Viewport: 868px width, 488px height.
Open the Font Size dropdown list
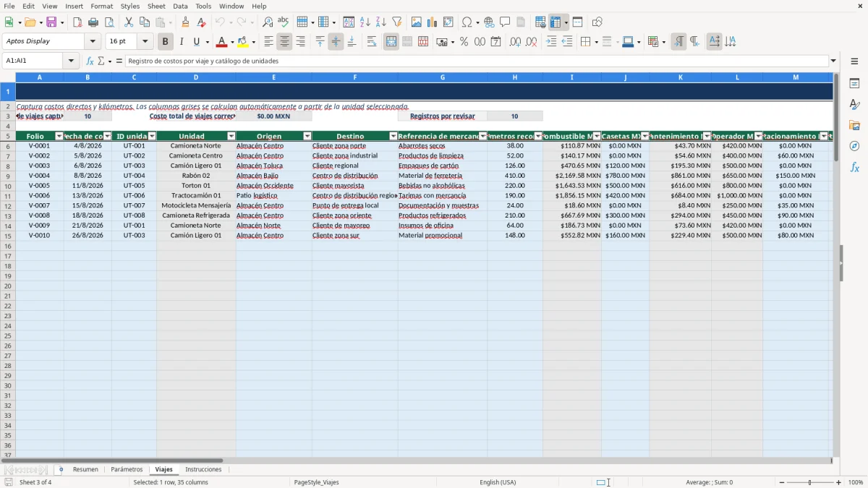tap(145, 42)
